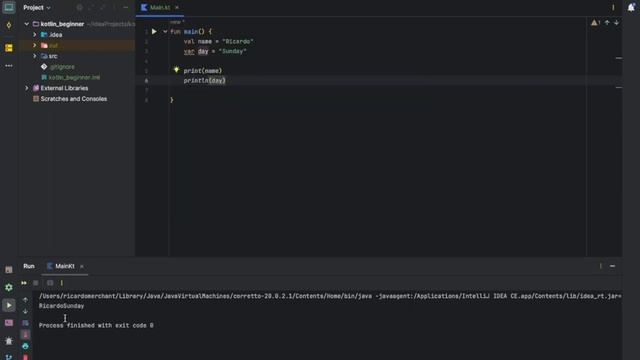The image size is (640, 360).
Task: Hide the Project panel with minus icon
Action: [x=125, y=7]
